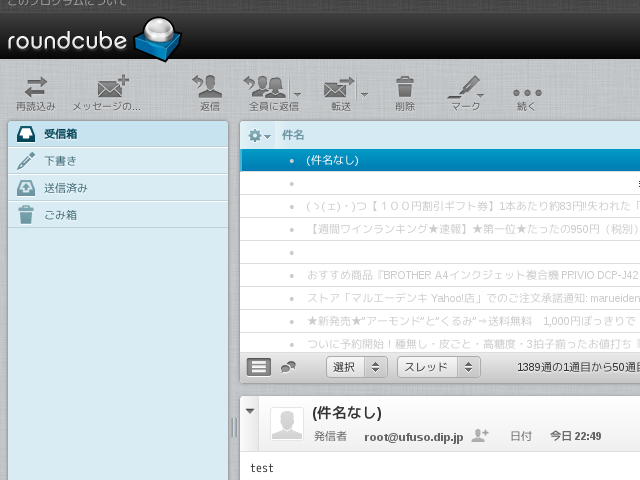Delete message using the trash (削除) icon

(405, 88)
